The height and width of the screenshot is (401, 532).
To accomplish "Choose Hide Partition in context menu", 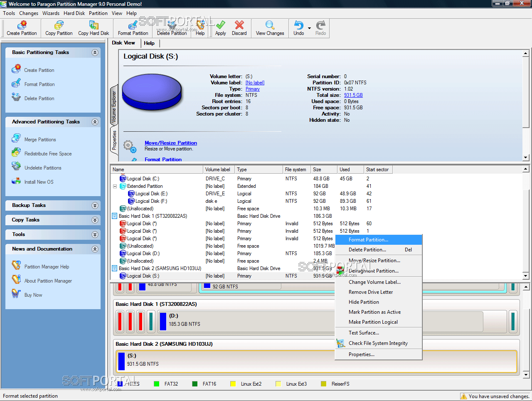I will point(379,302).
